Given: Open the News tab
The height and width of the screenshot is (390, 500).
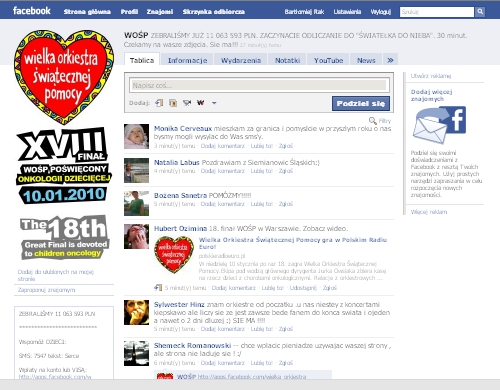Looking at the screenshot, I should click(x=366, y=60).
